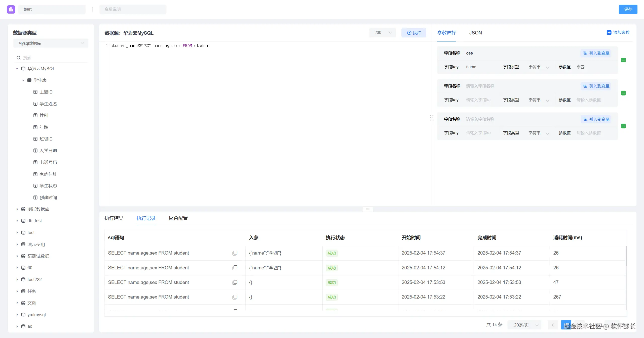Screen dimensions: 644x338
Task: Expand the 测试数据库 datasource node
Action: click(x=17, y=209)
